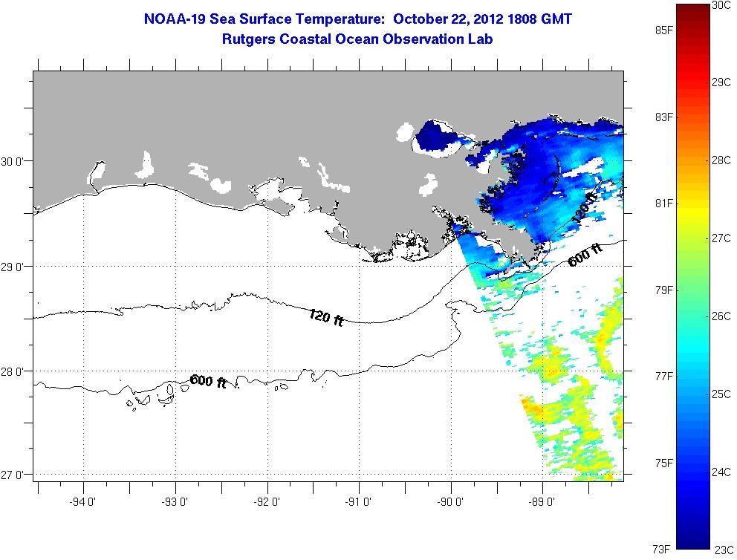The width and height of the screenshot is (737, 560).
Task: Click the title line starting 'NOAA-19 Sea Surface Temperature'
Action: [357, 19]
